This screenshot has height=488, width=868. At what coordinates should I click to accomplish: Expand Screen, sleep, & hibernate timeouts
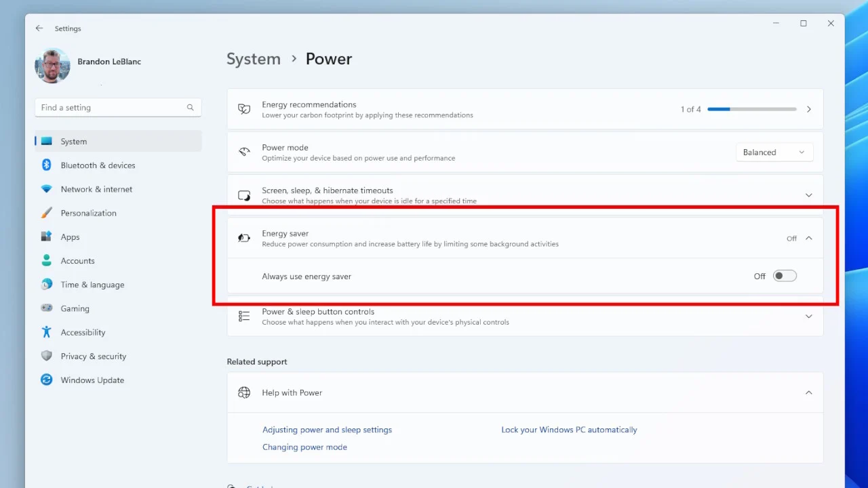click(808, 195)
